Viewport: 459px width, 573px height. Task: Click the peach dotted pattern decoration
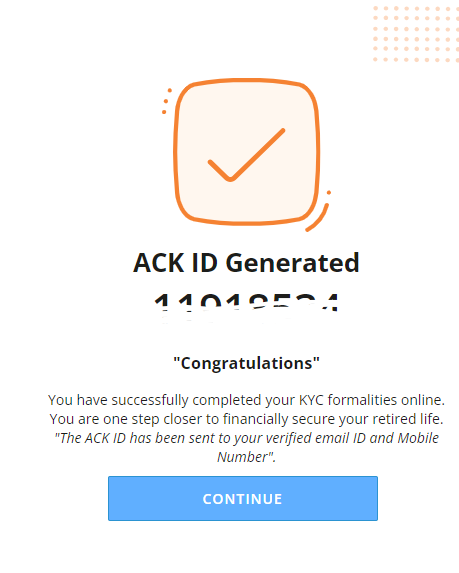416,34
